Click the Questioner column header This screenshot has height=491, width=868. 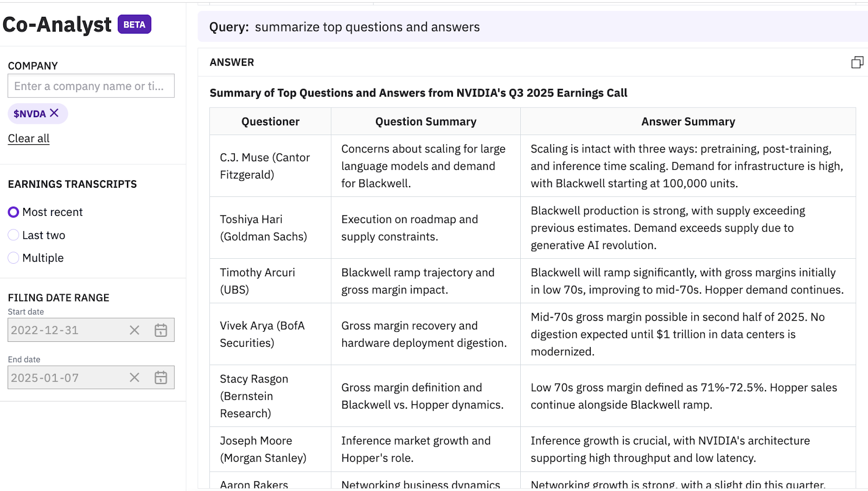[x=270, y=122]
